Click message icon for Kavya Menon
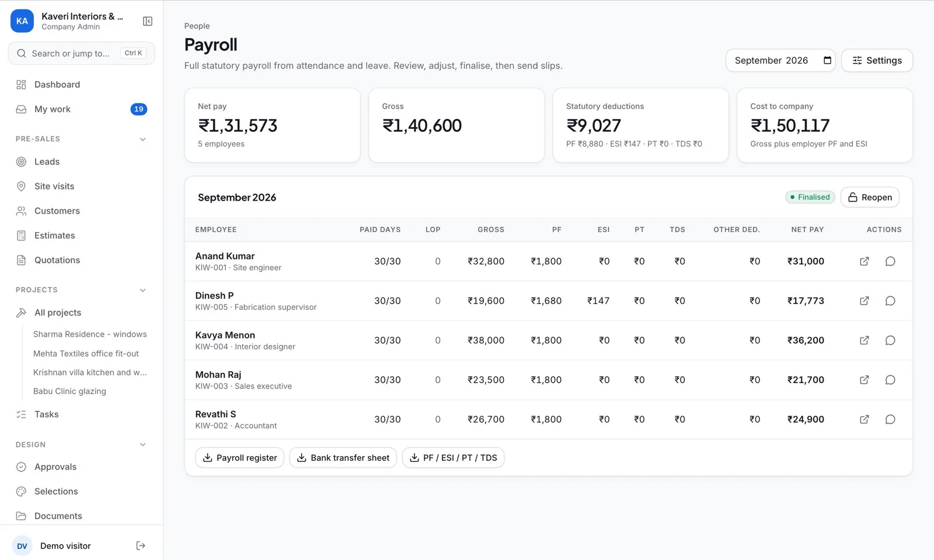 [x=890, y=340]
